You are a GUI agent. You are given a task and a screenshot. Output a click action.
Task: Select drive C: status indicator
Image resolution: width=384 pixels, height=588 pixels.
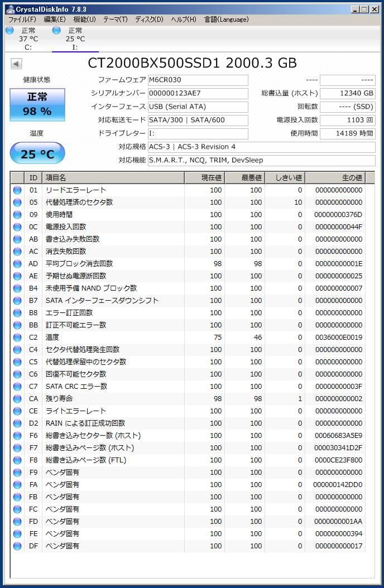(x=9, y=30)
